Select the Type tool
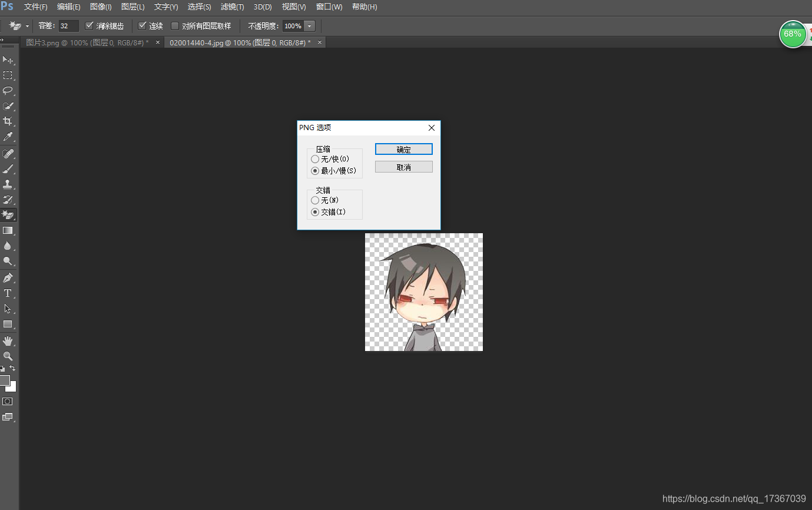This screenshot has width=812, height=510. pyautogui.click(x=8, y=293)
